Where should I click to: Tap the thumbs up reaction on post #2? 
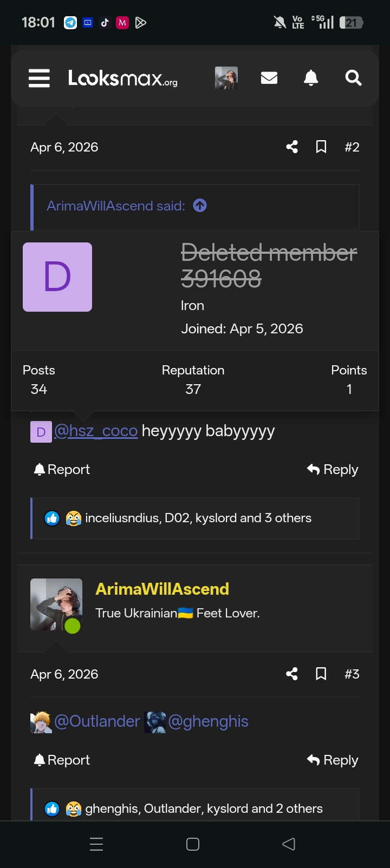click(x=52, y=518)
